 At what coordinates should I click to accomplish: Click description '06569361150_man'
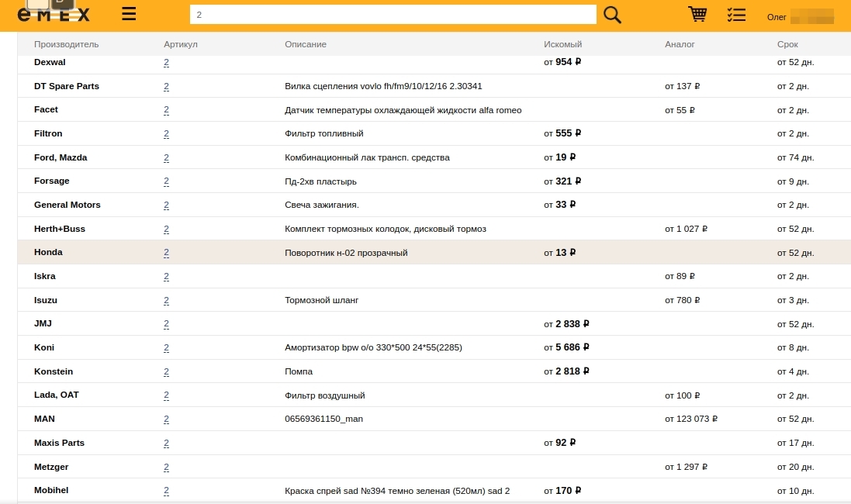tap(323, 419)
